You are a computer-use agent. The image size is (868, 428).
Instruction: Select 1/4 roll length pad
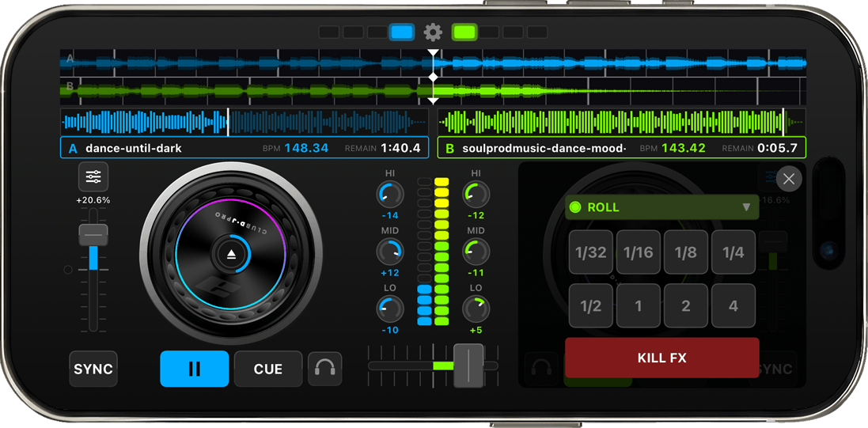coord(733,252)
